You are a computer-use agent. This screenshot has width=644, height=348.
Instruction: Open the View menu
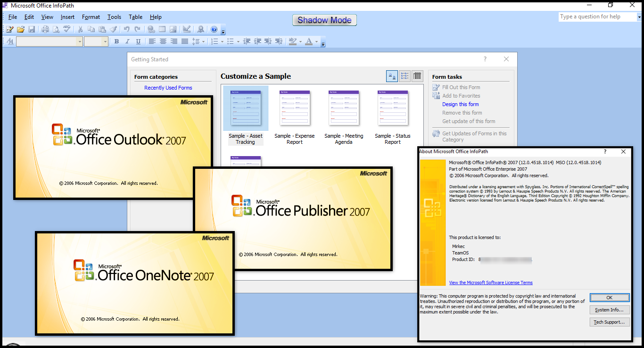point(47,17)
